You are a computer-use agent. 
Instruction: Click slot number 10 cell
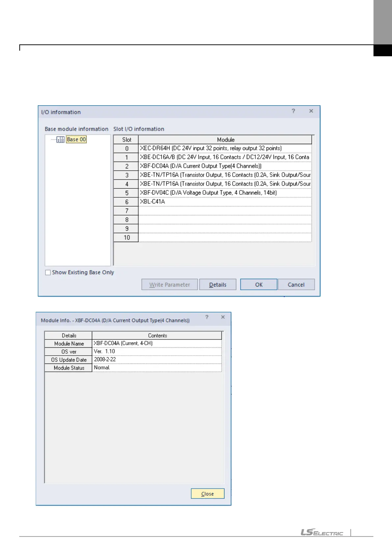pos(126,238)
